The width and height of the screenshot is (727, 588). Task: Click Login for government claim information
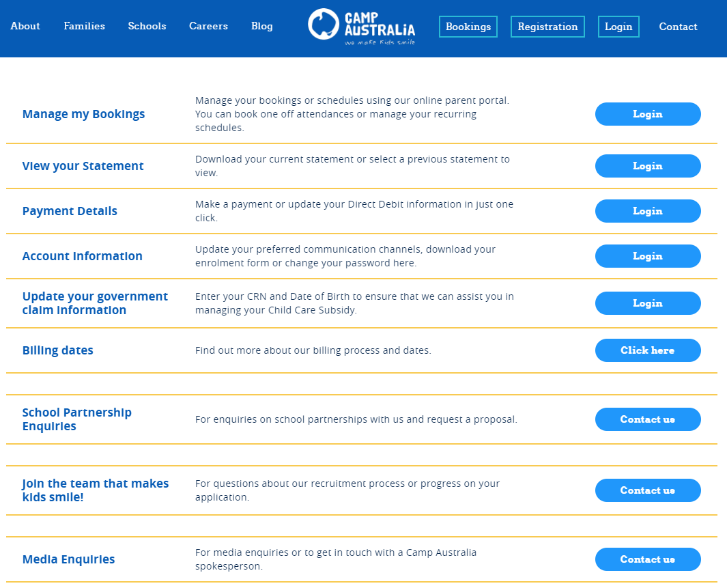click(648, 303)
